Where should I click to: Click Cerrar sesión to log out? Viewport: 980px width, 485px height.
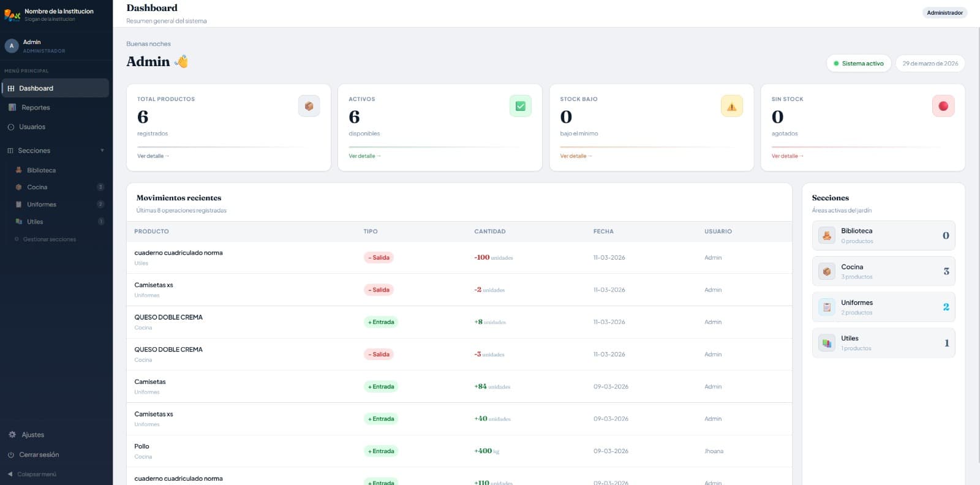pos(39,455)
